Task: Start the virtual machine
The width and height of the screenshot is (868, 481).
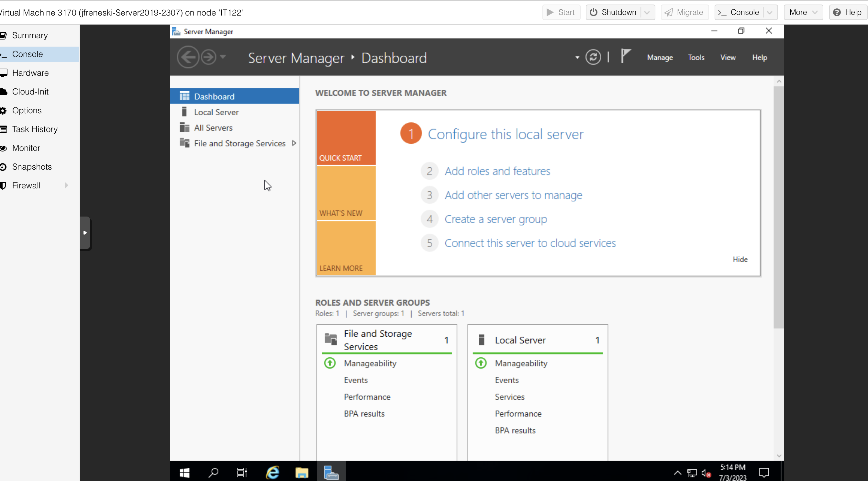Action: 561,12
